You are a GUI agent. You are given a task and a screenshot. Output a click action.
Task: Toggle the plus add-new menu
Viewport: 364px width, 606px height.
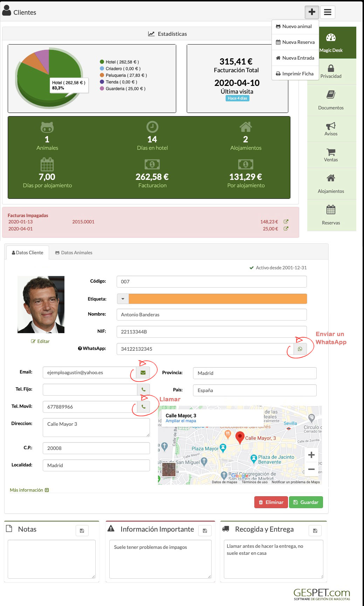click(312, 12)
